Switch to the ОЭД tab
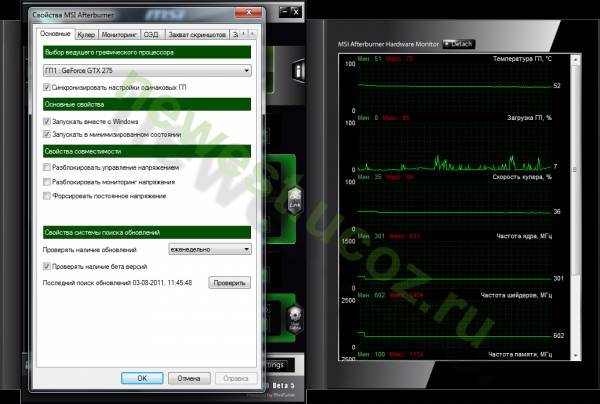Viewport: 600px width, 404px height. pyautogui.click(x=152, y=35)
